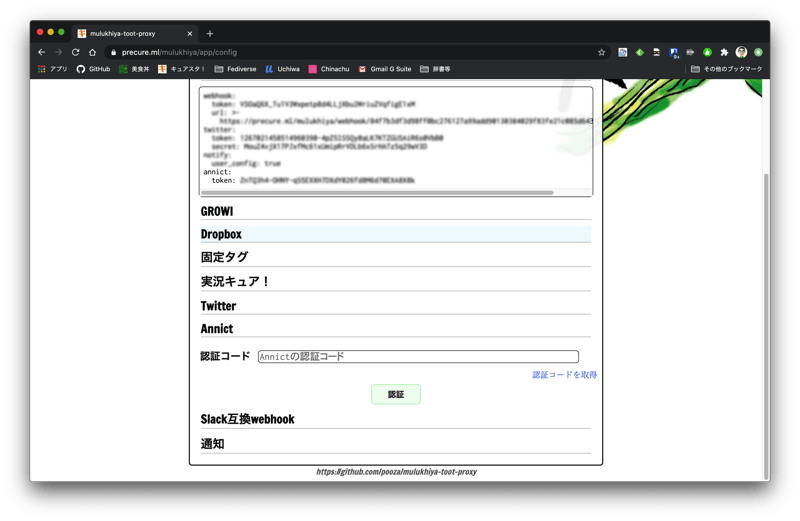Reload the page with the refresh icon

[75, 52]
